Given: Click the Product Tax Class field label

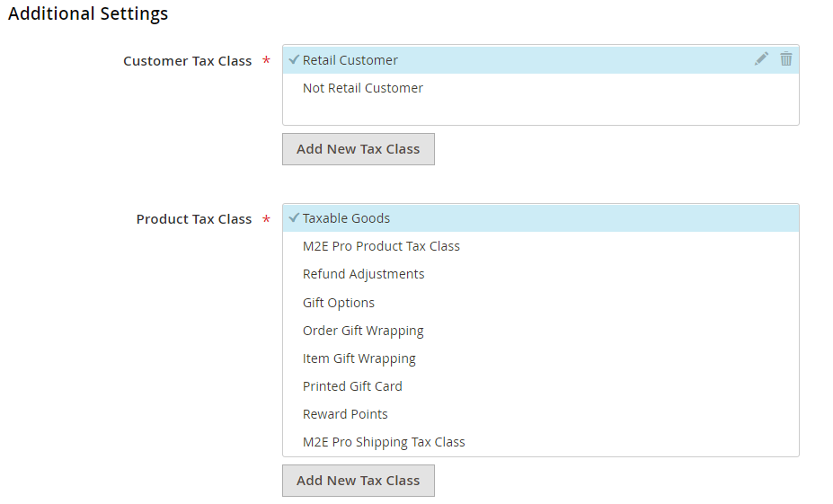Looking at the screenshot, I should pos(193,219).
